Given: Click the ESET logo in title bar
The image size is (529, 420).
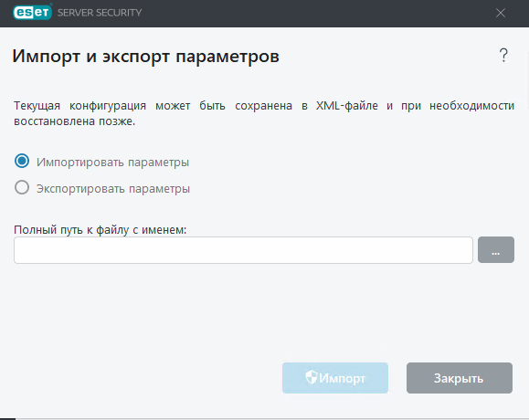Looking at the screenshot, I should 32,12.
